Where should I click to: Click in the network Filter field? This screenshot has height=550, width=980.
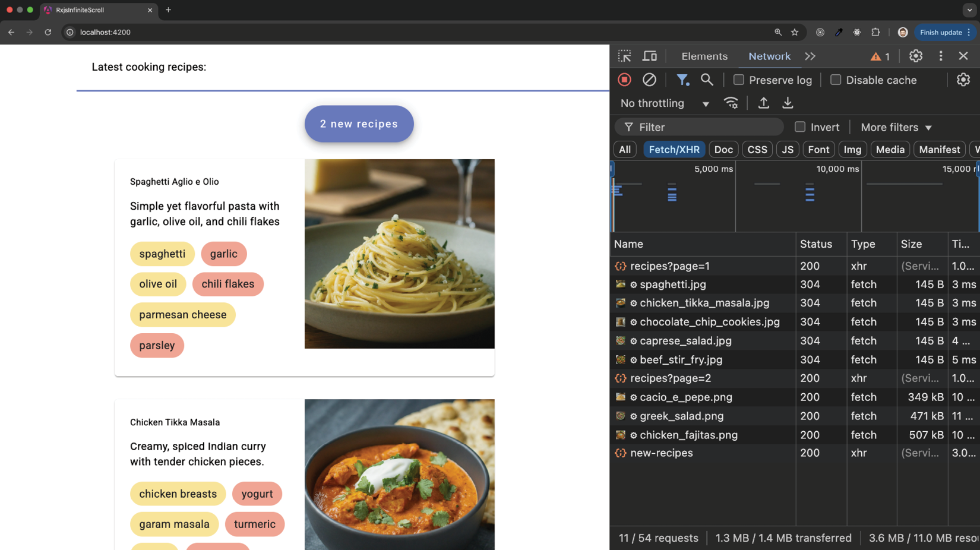(x=700, y=127)
